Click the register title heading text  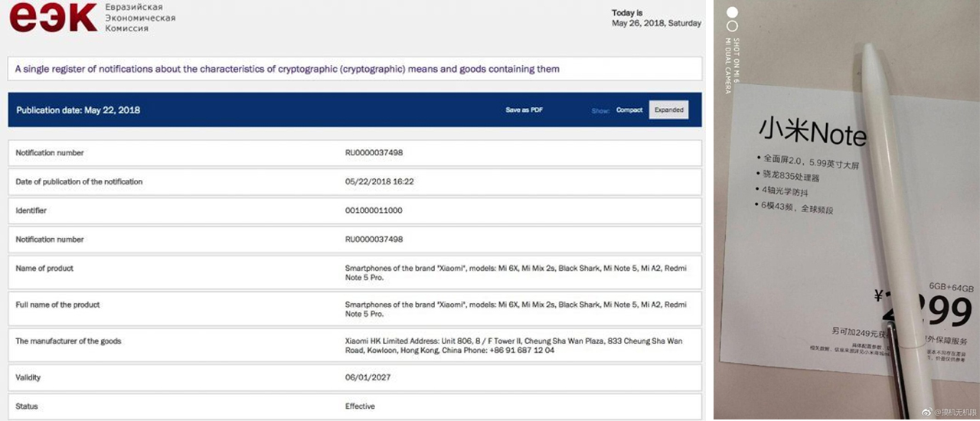click(287, 69)
